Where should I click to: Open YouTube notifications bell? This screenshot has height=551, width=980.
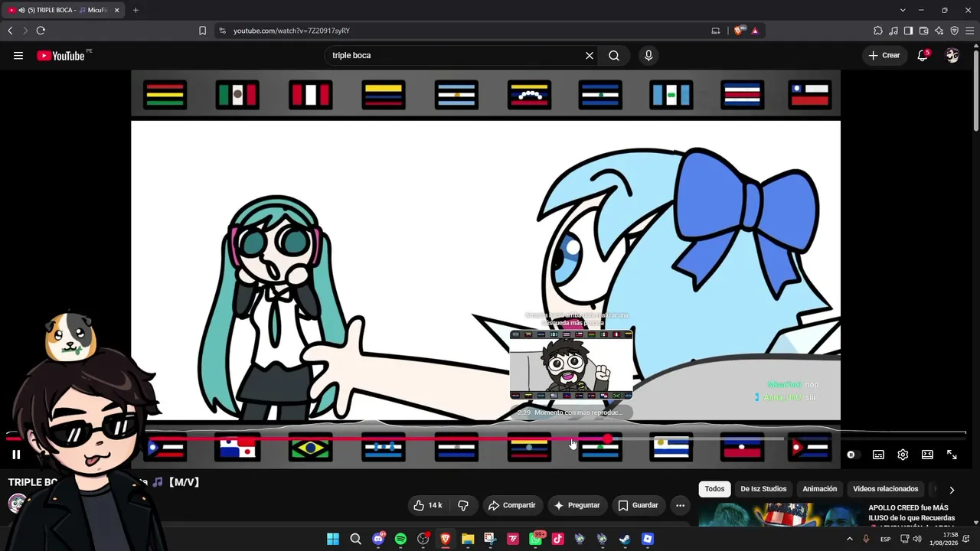click(923, 55)
